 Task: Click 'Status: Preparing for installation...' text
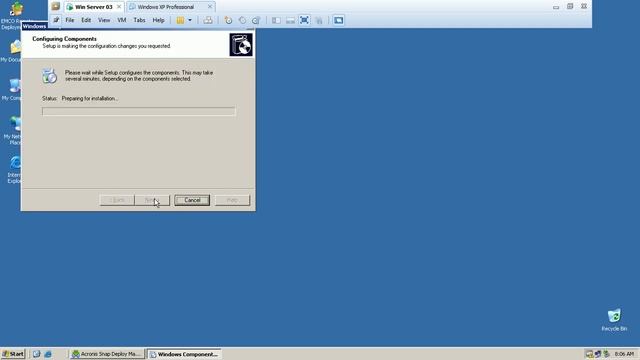(x=80, y=98)
